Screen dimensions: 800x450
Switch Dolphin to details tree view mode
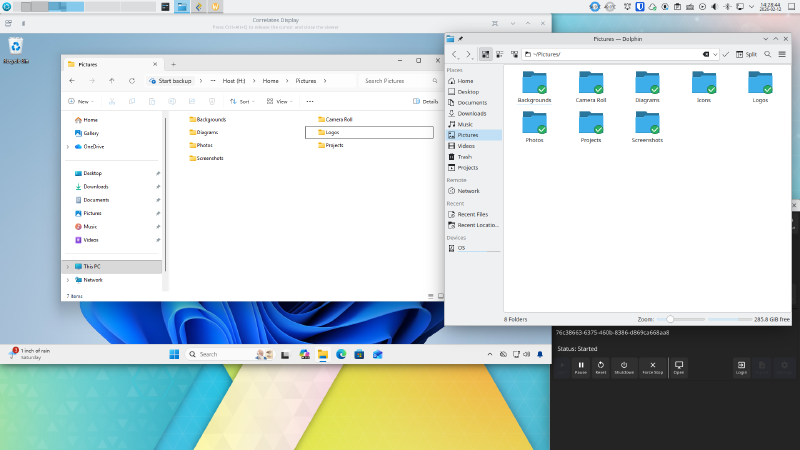514,54
